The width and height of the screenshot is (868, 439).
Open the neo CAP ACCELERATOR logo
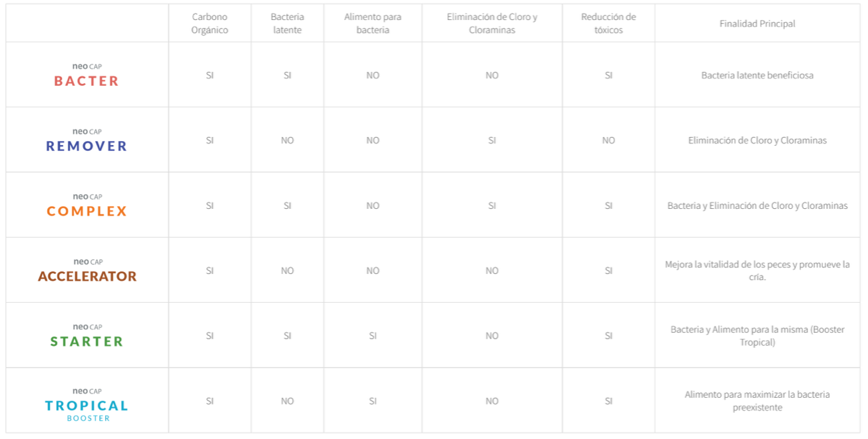87,271
